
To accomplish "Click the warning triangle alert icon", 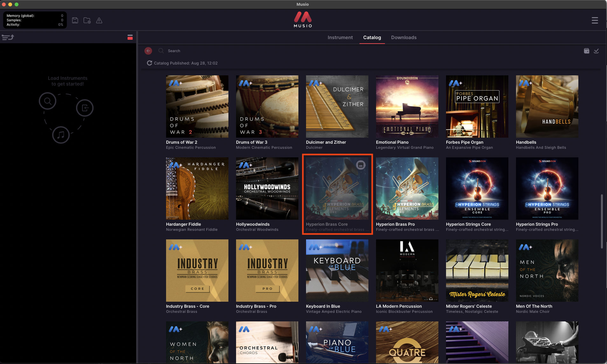I will pos(99,20).
